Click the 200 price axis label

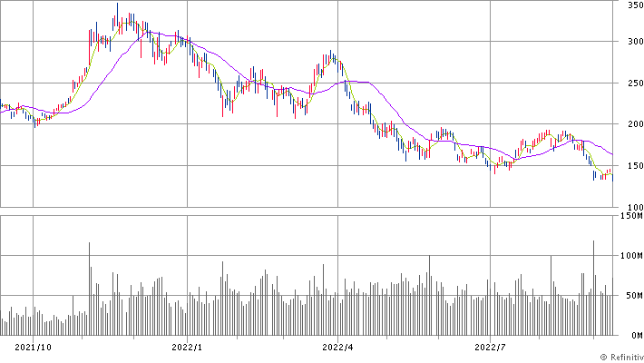(632, 124)
